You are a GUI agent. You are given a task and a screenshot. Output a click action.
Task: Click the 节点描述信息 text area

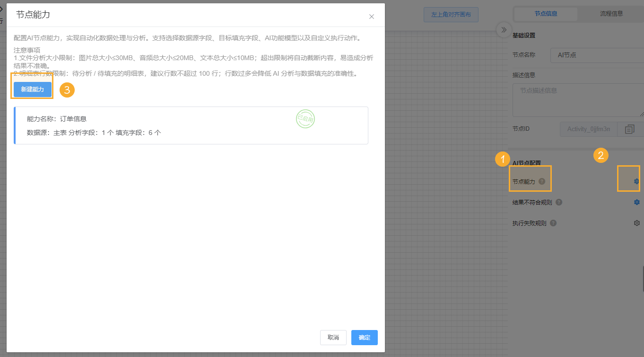point(578,100)
